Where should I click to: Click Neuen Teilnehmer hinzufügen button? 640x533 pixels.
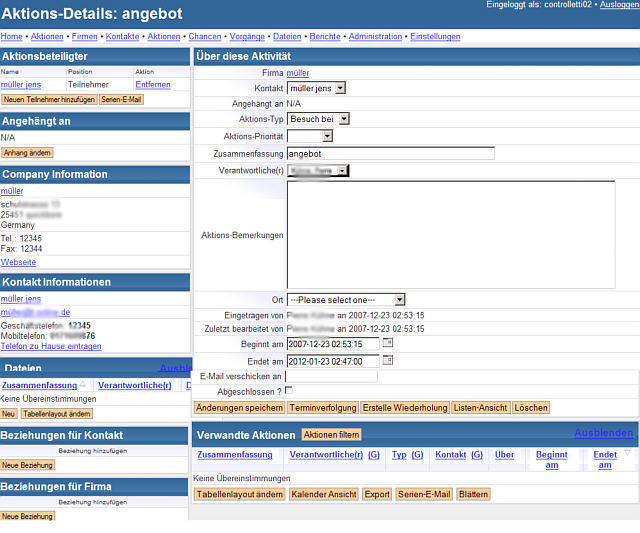point(49,100)
